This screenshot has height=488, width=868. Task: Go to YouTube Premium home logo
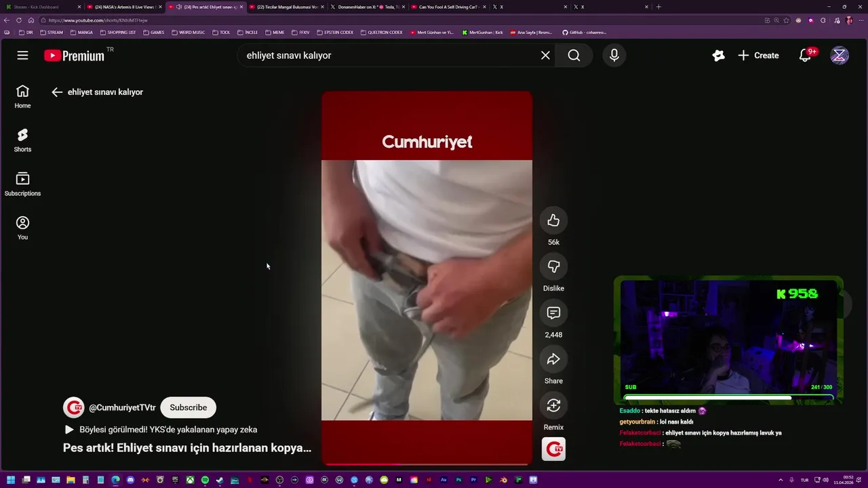75,56
